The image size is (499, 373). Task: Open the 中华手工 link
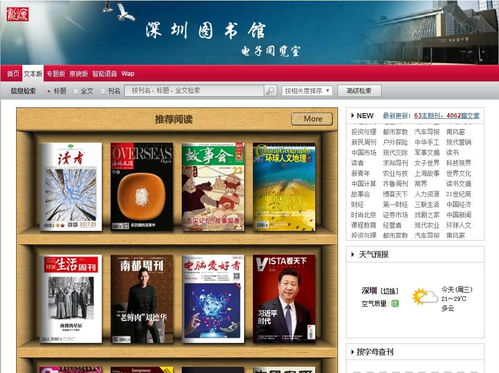(427, 142)
